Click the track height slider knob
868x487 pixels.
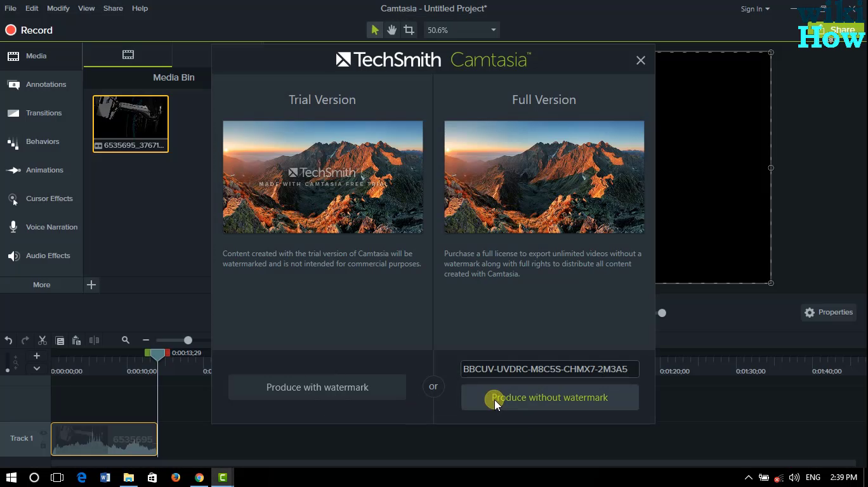(x=8, y=370)
